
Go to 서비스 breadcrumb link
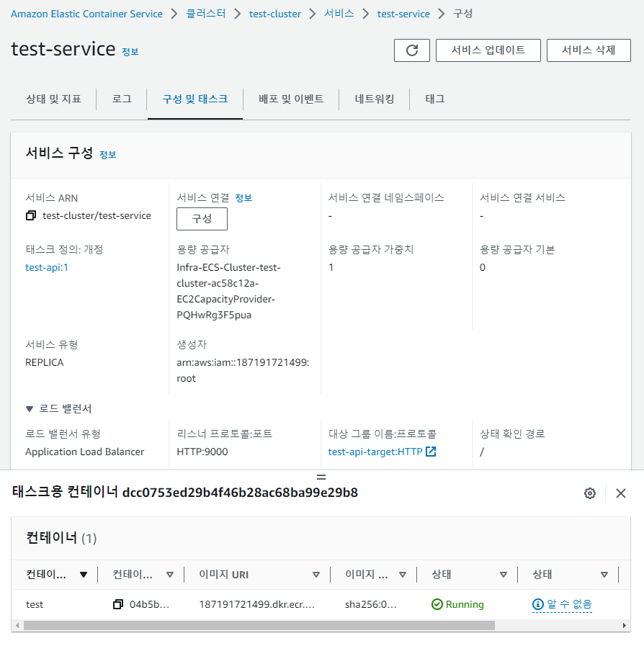339,14
